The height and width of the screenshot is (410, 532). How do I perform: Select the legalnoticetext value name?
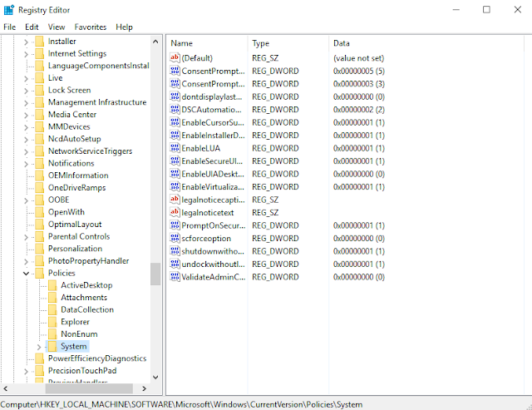[x=208, y=213]
